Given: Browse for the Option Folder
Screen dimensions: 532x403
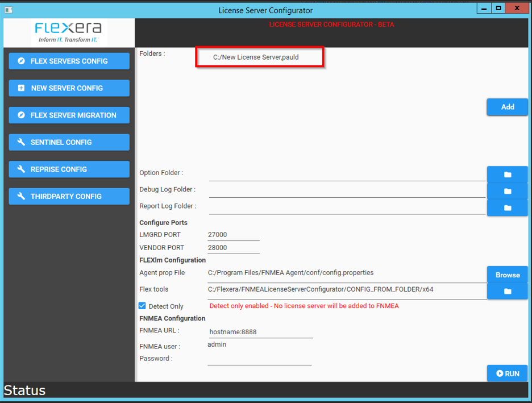Looking at the screenshot, I should pyautogui.click(x=507, y=175).
